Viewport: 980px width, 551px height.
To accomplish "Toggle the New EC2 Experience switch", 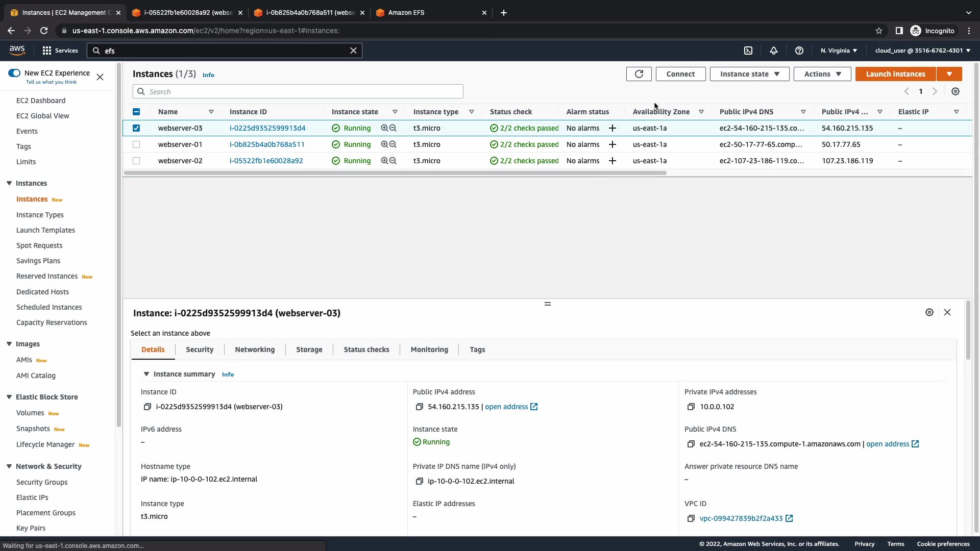I will 14,73.
